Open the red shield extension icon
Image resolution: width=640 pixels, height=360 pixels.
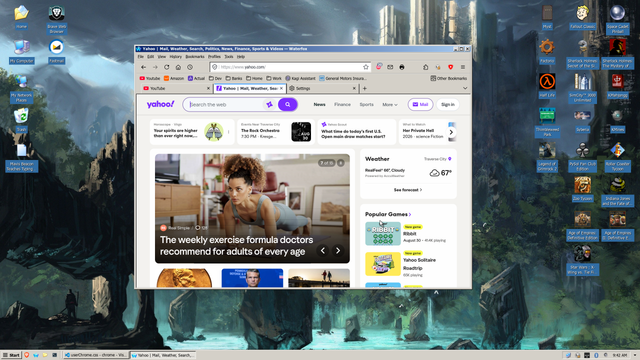[451, 67]
